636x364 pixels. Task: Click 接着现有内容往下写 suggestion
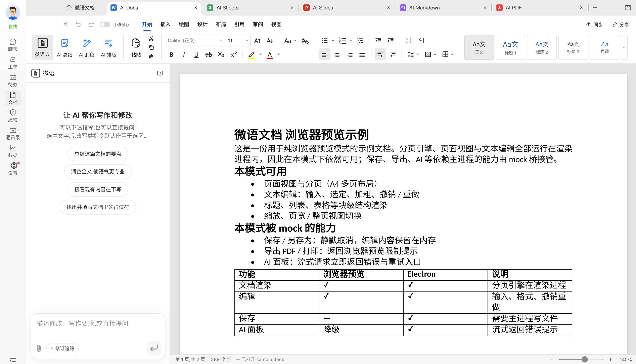click(x=98, y=189)
